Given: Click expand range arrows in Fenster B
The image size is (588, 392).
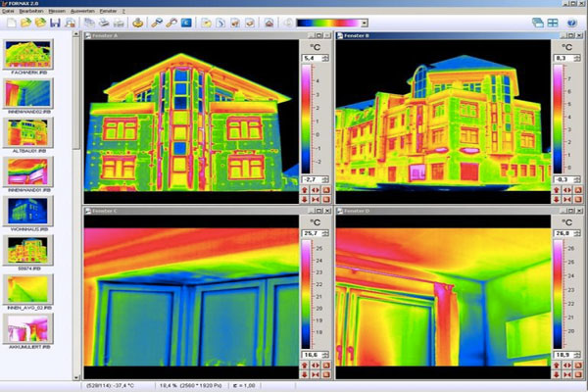Looking at the screenshot, I should click(x=567, y=190).
